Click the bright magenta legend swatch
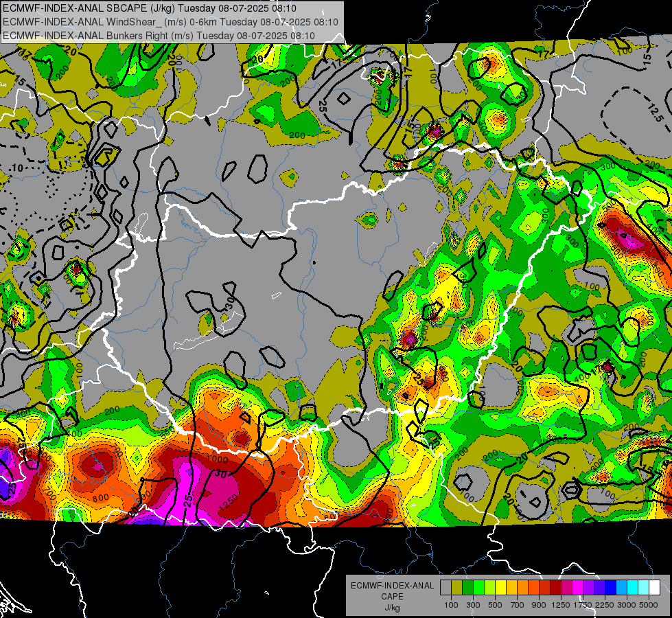This screenshot has height=618, width=672. (x=578, y=587)
